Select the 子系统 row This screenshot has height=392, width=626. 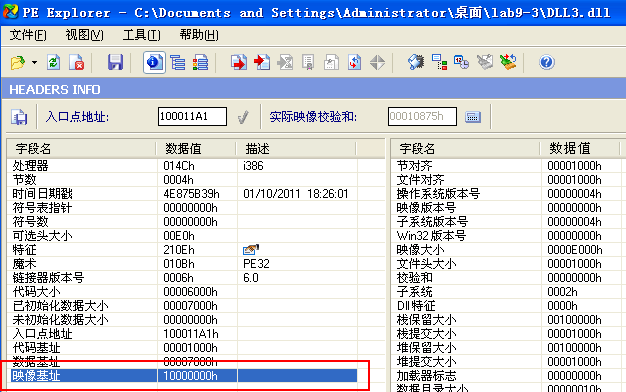click(508, 292)
